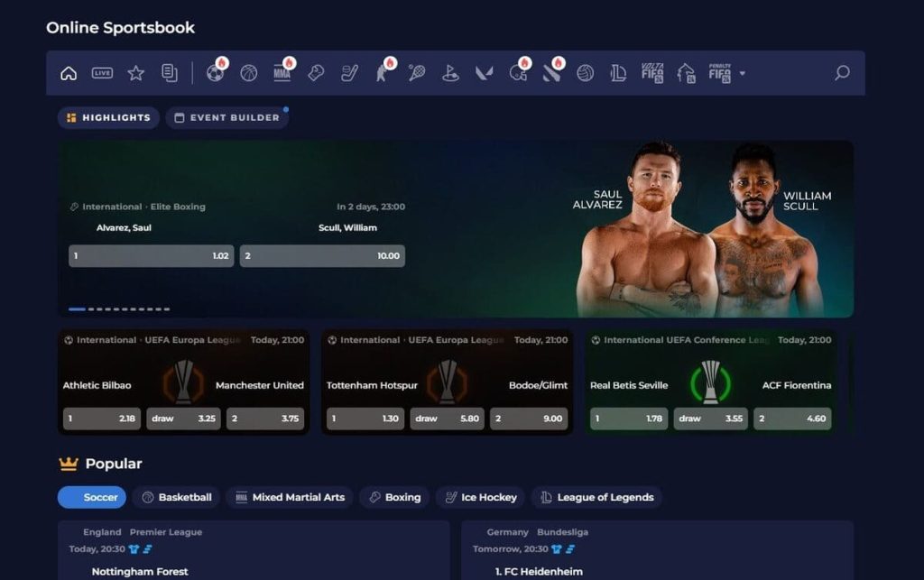Bet on Scull at 10.00
This screenshot has height=580, width=924.
click(322, 256)
